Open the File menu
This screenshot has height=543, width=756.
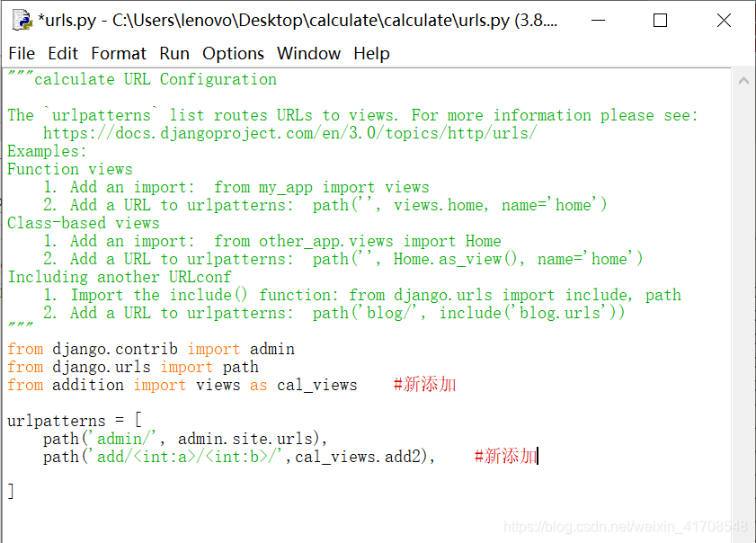pyautogui.click(x=22, y=53)
